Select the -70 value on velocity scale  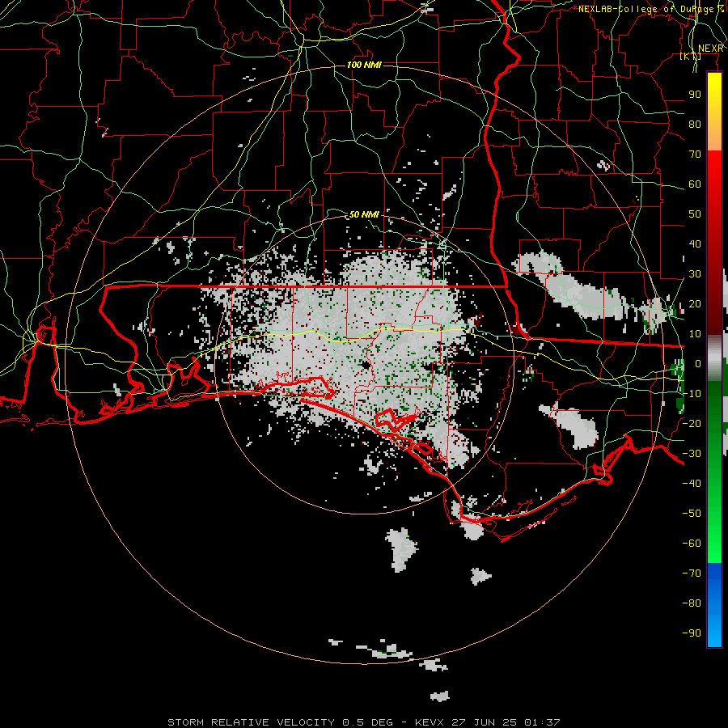[692, 573]
